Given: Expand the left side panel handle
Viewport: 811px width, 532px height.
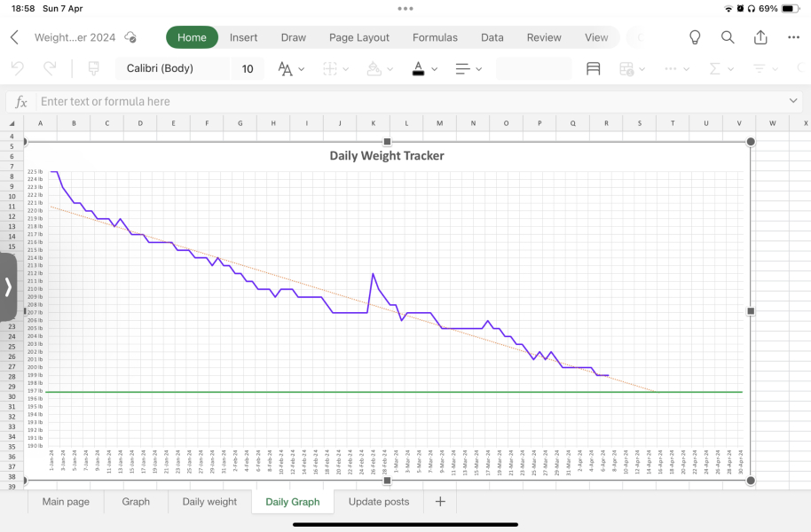Looking at the screenshot, I should point(8,286).
